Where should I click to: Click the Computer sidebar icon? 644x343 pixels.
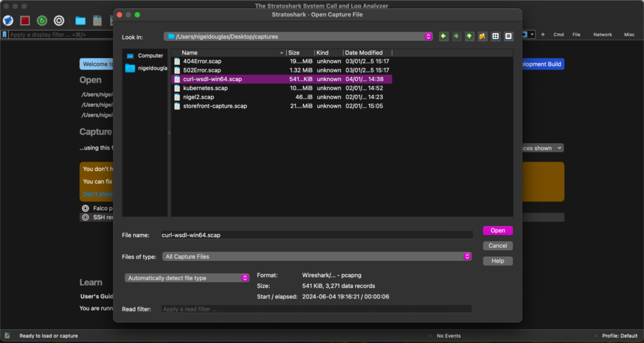click(130, 56)
